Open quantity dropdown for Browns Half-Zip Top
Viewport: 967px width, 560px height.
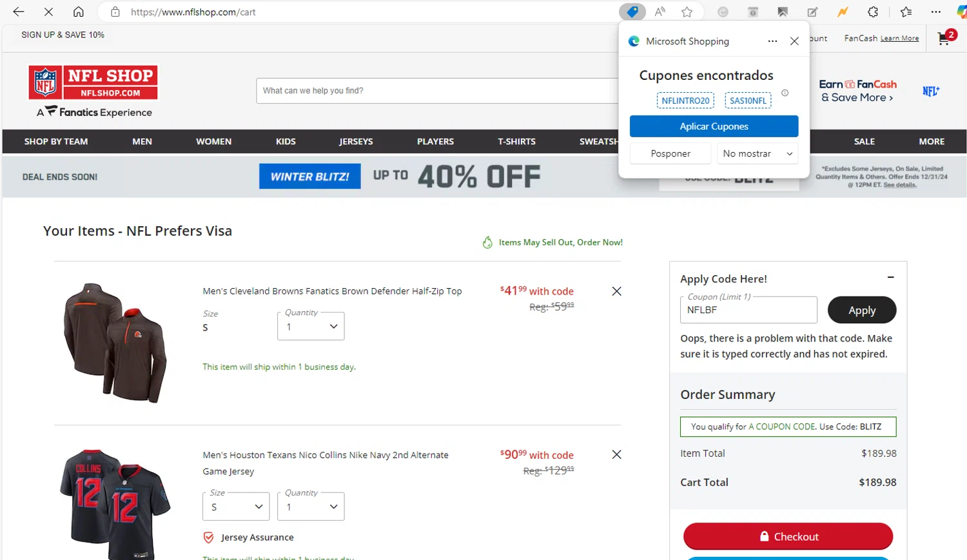(x=311, y=326)
